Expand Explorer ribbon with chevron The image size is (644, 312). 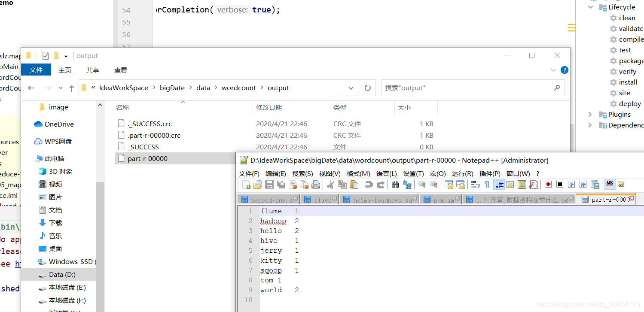coord(553,70)
